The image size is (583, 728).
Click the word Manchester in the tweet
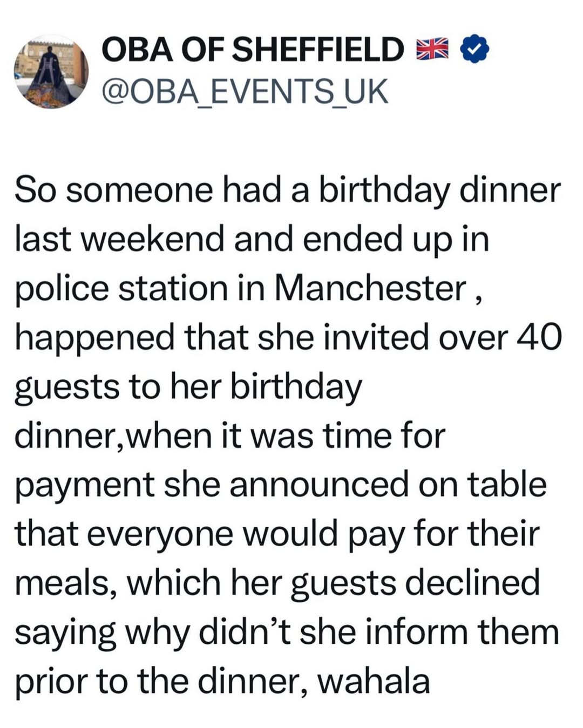[370, 289]
